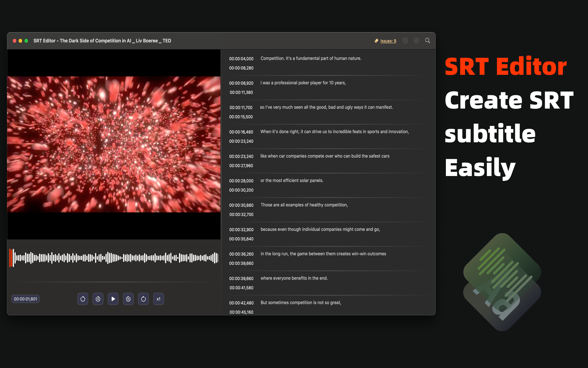
Task: Click the counterclockwise circular arrow playback button
Action: [83, 299]
